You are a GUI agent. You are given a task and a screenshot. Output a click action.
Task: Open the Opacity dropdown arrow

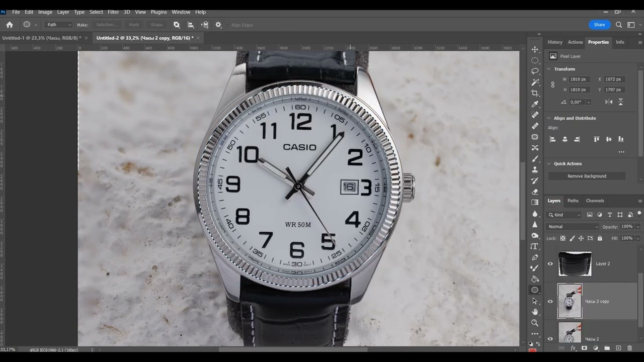(638, 227)
